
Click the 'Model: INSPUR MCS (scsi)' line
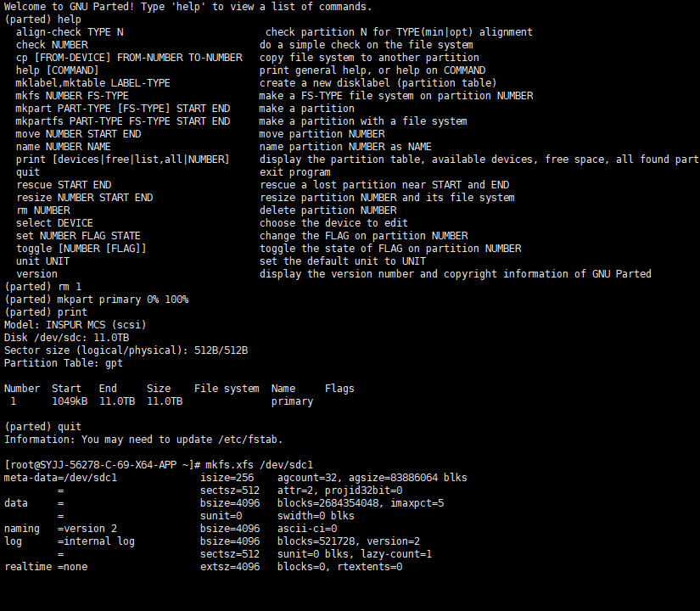pyautogui.click(x=76, y=325)
